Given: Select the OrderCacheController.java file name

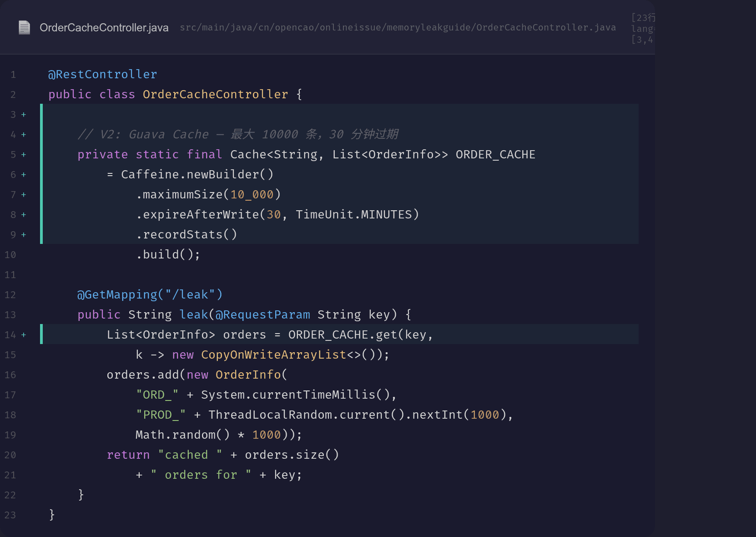Looking at the screenshot, I should click(104, 28).
